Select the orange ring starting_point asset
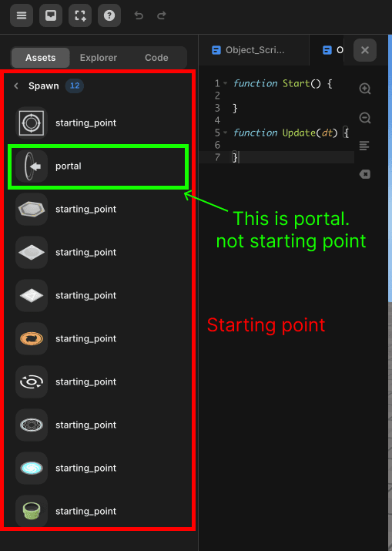The height and width of the screenshot is (551, 392). (98, 339)
